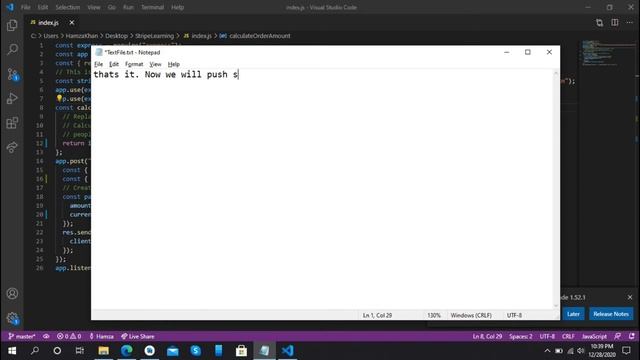Image resolution: width=640 pixels, height=360 pixels.
Task: Dismiss the VS Code update notification
Action: tap(630, 297)
